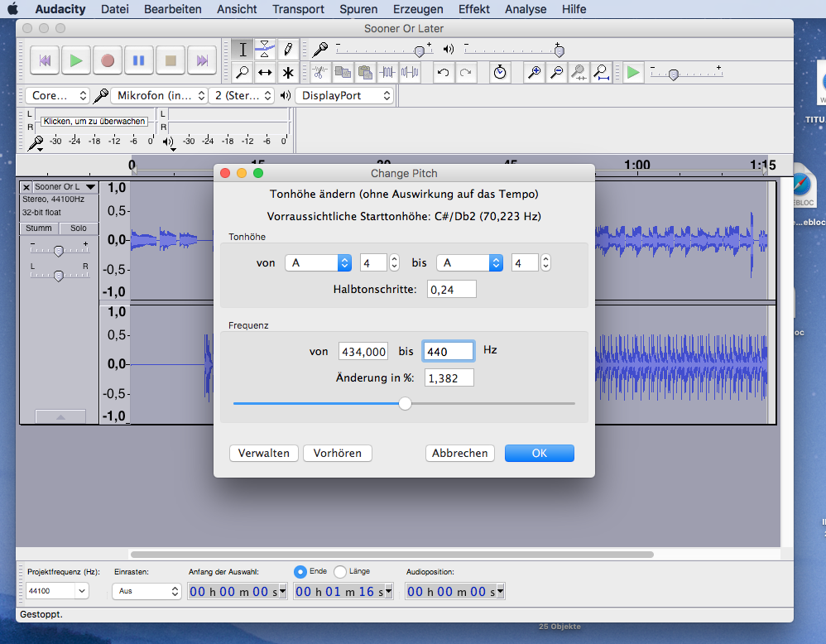Pick the Time Shift arrow tool
Viewport: 826px width, 644px height.
pos(265,72)
